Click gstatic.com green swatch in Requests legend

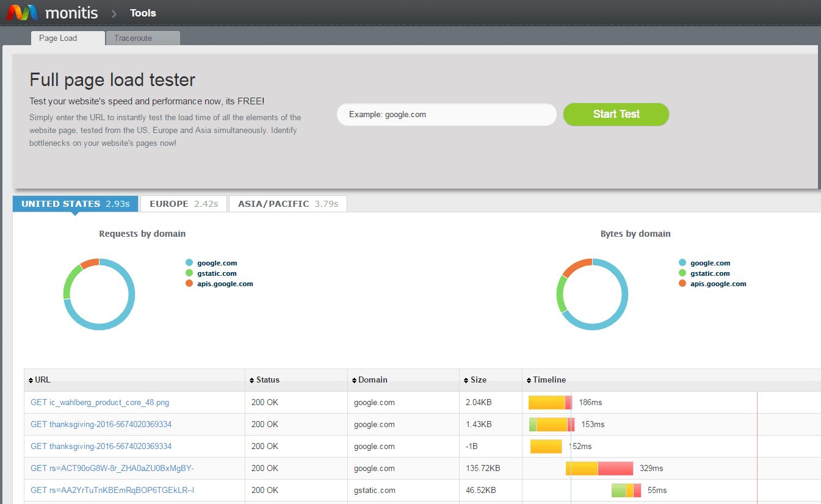point(189,273)
